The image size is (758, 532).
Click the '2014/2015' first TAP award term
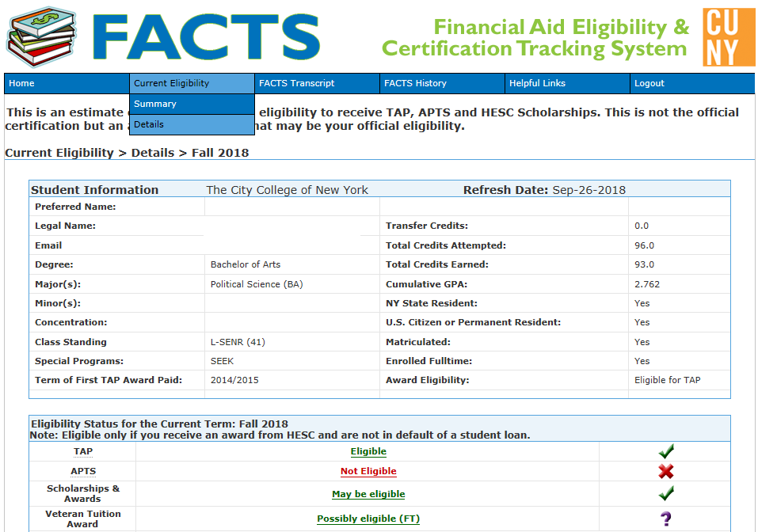click(234, 380)
